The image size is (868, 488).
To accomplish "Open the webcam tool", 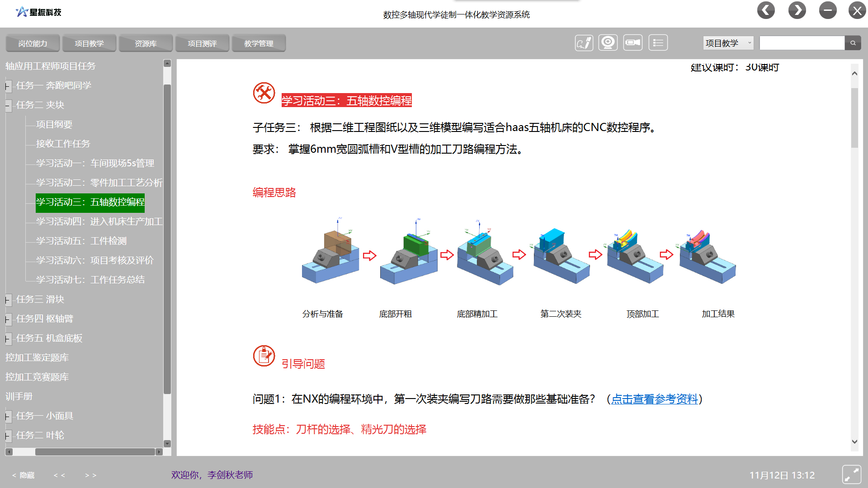I will [x=608, y=42].
